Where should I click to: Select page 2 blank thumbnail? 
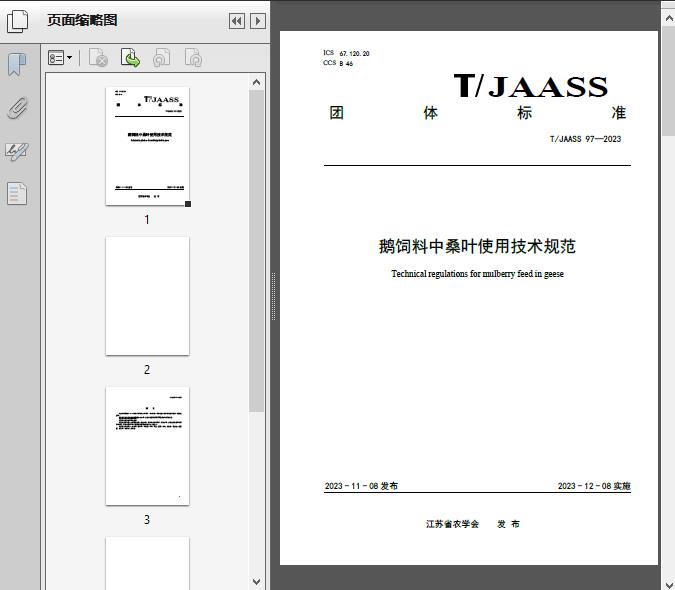point(147,296)
